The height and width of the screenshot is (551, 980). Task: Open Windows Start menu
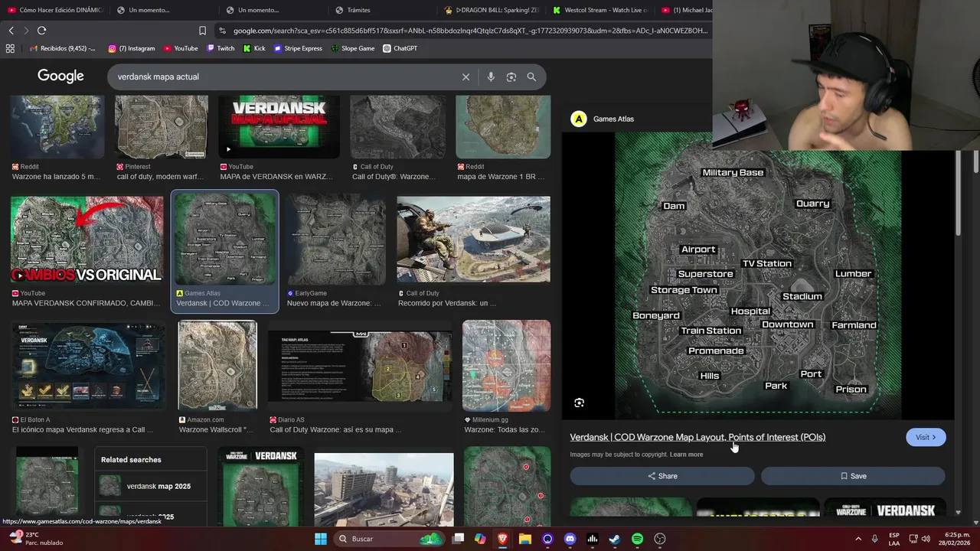(x=321, y=539)
